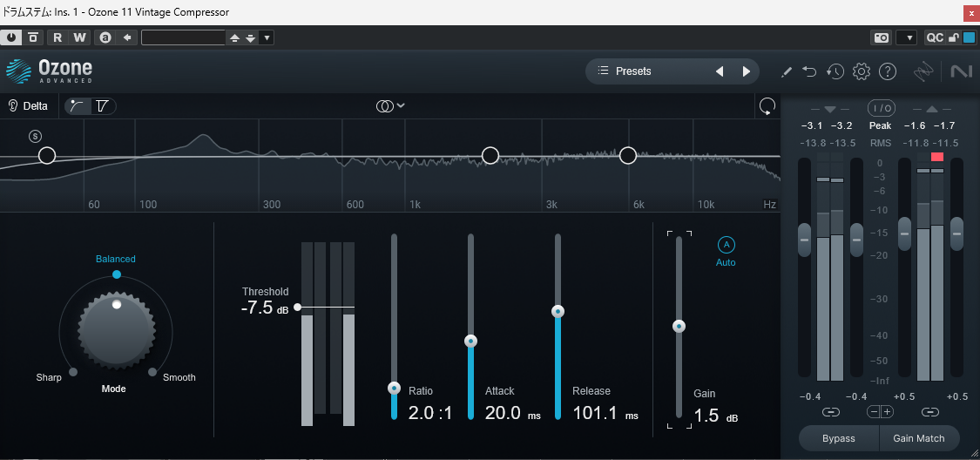Click the empty host preset name field
The image size is (980, 460).
pyautogui.click(x=183, y=37)
